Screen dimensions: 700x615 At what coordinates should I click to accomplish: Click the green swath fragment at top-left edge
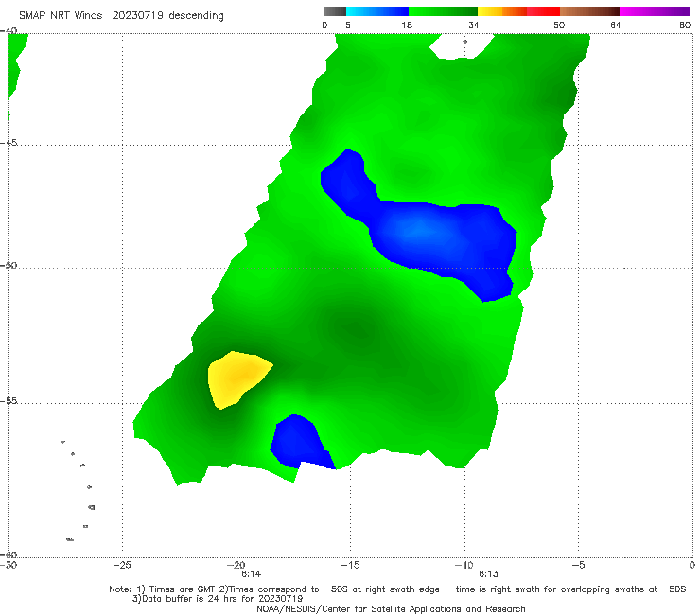(16, 67)
